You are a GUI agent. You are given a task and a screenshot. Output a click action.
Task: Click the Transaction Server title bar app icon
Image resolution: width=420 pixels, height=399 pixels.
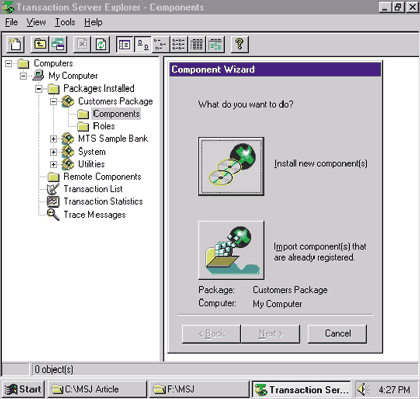coord(8,7)
